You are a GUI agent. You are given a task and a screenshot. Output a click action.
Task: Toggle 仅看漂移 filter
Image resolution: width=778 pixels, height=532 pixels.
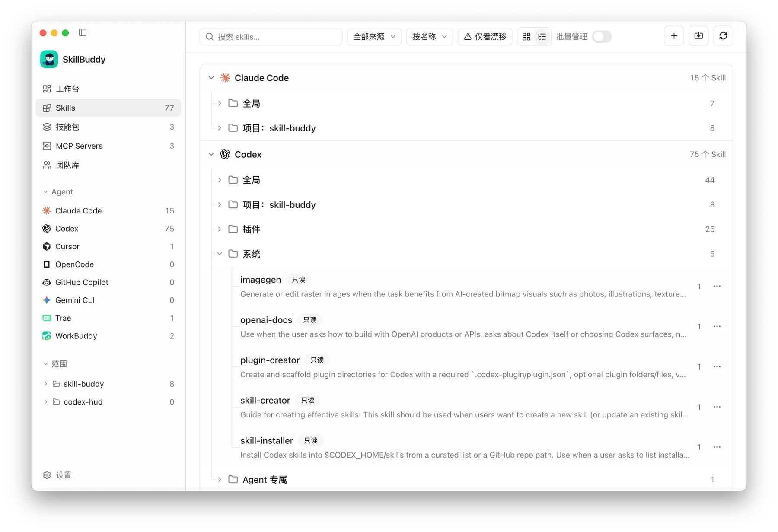coord(485,37)
